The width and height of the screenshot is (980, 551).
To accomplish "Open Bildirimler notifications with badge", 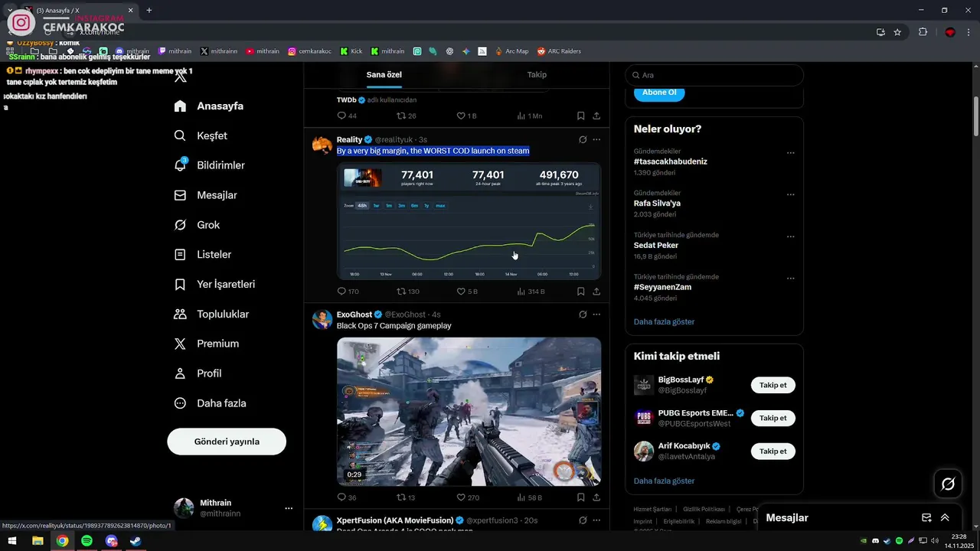I will (209, 165).
